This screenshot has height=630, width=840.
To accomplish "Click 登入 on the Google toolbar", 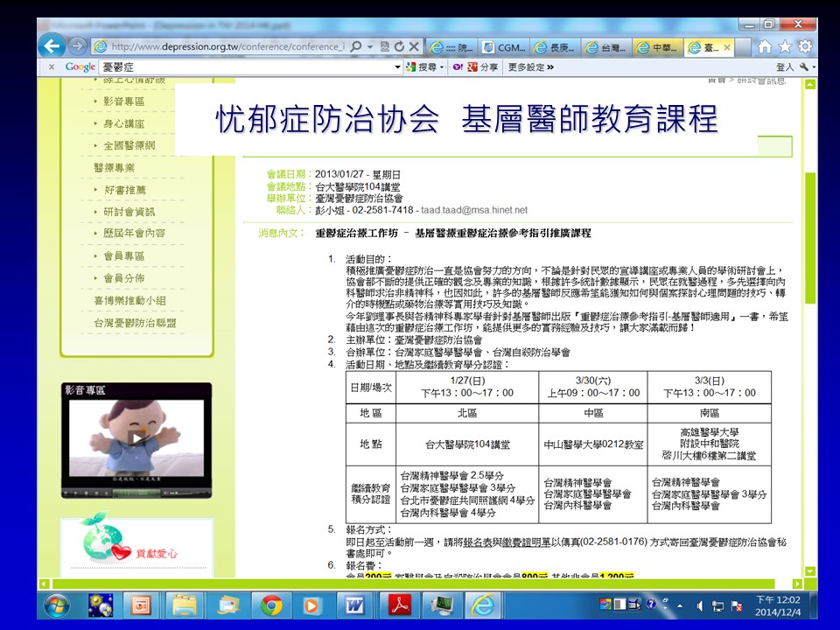I will click(784, 67).
